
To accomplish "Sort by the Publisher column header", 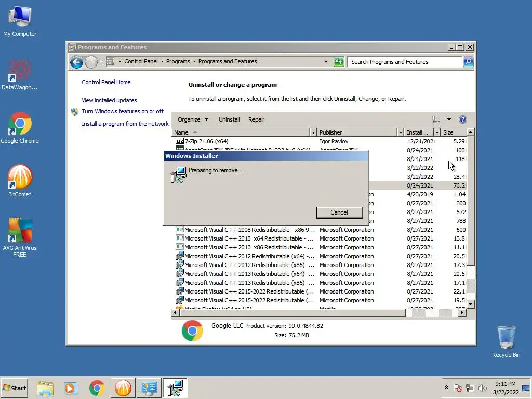I will point(357,132).
